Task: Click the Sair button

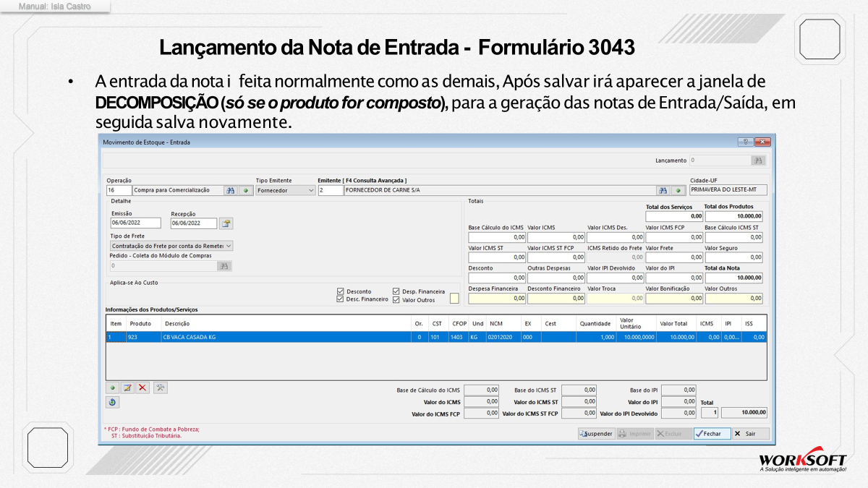Action: [x=751, y=434]
